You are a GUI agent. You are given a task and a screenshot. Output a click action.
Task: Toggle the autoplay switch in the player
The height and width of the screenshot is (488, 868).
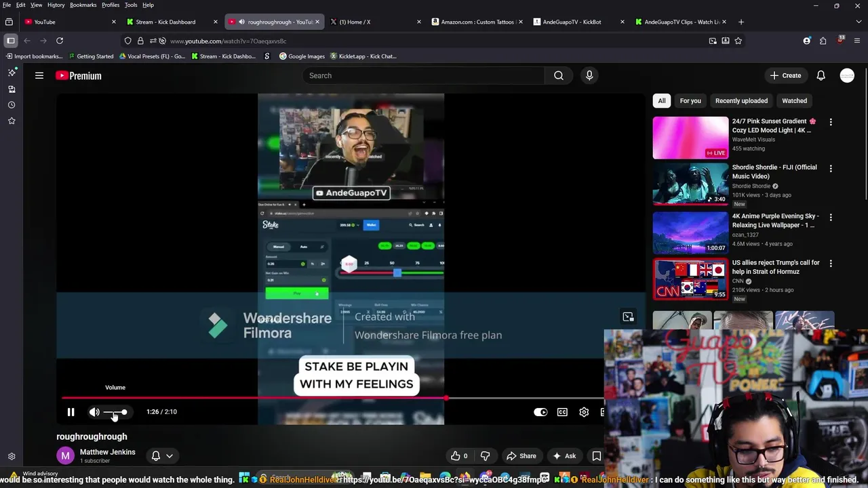(540, 412)
